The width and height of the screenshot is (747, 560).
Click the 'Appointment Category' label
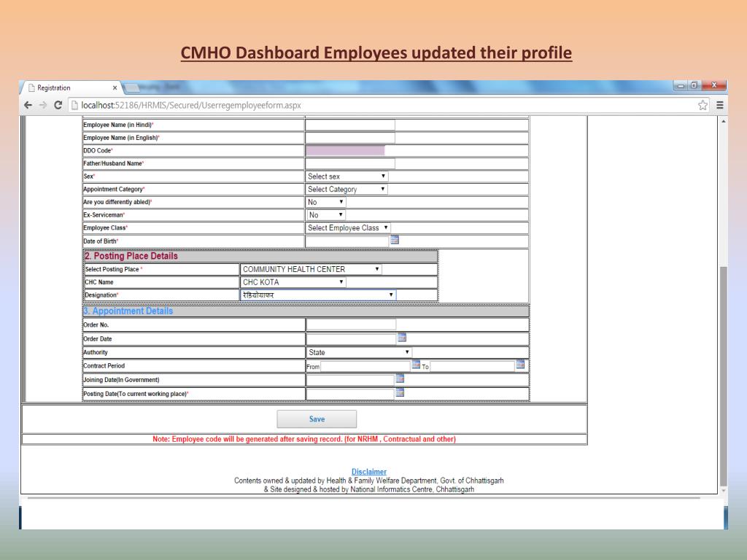coord(113,189)
